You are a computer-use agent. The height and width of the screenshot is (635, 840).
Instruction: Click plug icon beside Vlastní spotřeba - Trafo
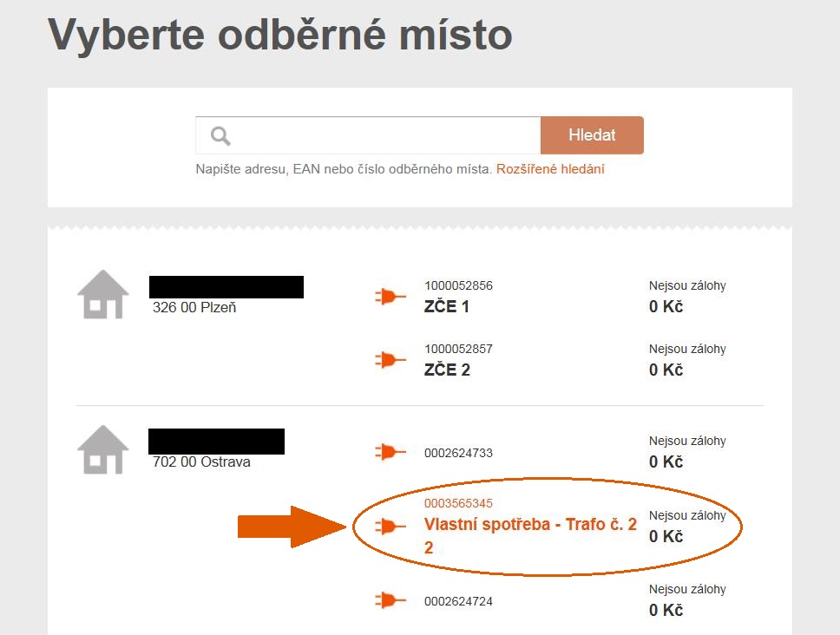(390, 527)
